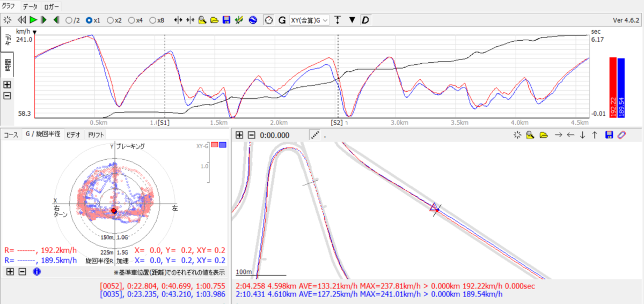Click the blue info icon under G plot
Screen dimensions: 644x304
(37, 272)
